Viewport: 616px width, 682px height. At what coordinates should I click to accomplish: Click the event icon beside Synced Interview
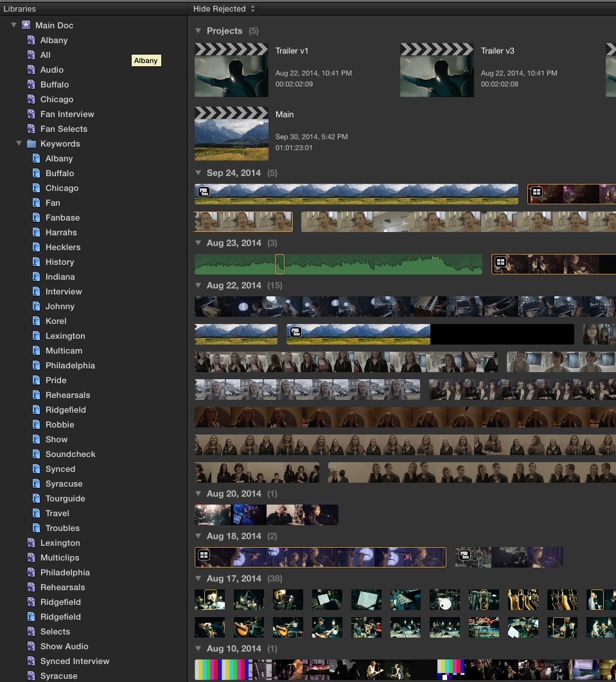(31, 661)
